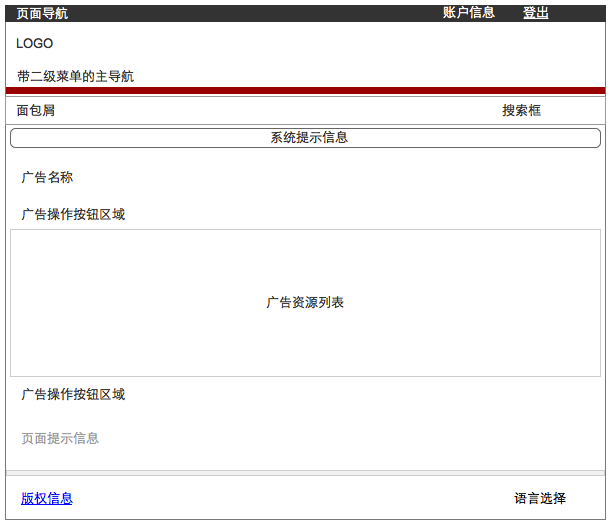613x527 pixels.
Task: Click the 面包屑 breadcrumb
Action: [36, 110]
